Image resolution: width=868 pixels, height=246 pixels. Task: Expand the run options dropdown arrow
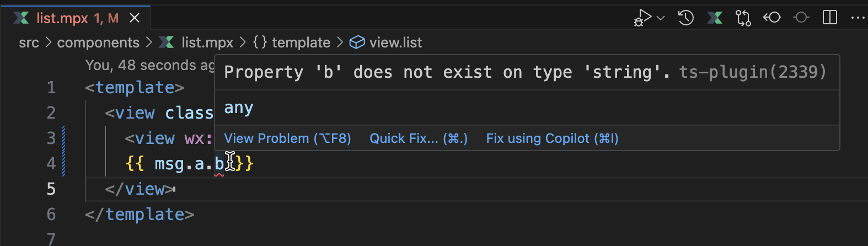(661, 18)
